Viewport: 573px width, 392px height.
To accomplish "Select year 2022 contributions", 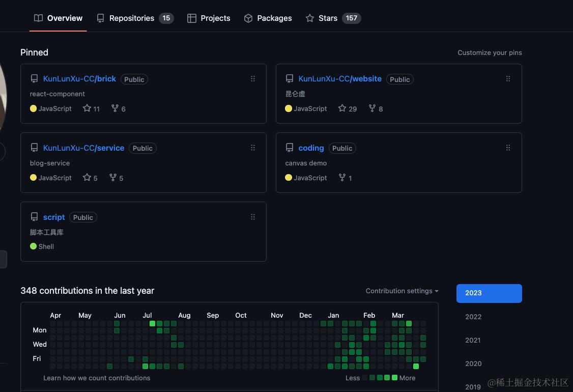I will 473,317.
